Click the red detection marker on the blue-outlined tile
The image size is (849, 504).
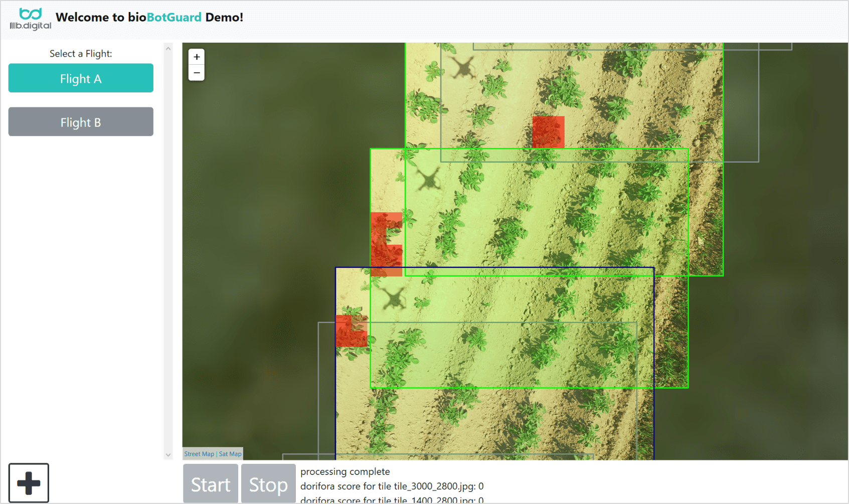point(351,331)
